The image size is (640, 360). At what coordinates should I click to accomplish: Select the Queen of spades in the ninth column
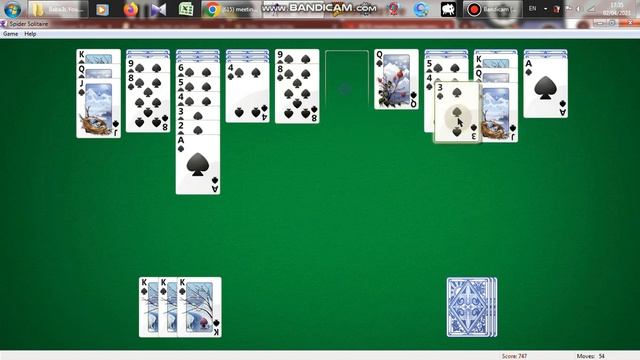[496, 75]
